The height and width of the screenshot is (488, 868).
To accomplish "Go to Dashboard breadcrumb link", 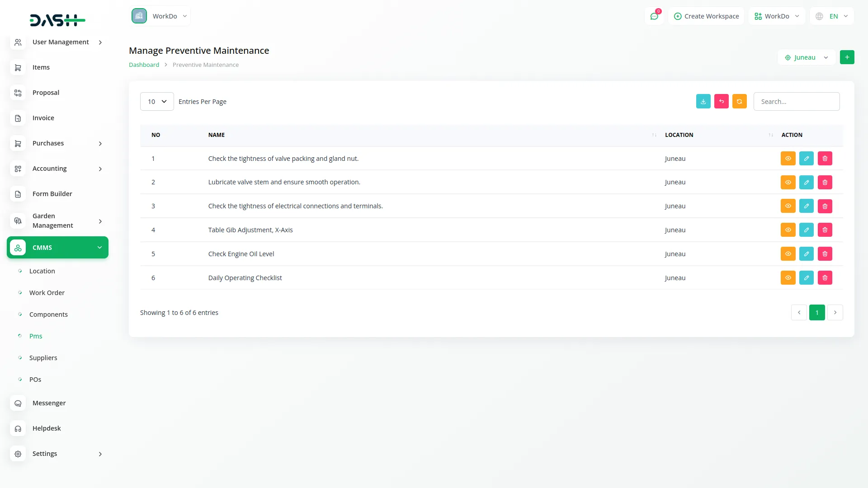I will 144,65.
